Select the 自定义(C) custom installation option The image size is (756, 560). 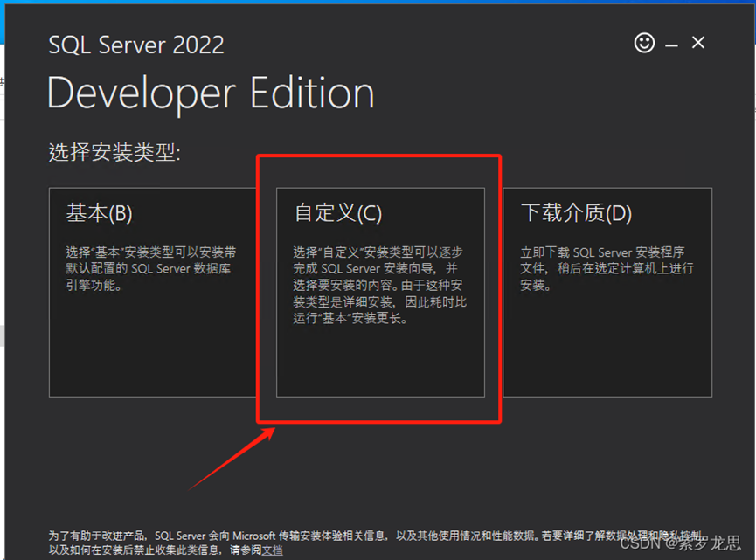pyautogui.click(x=380, y=292)
